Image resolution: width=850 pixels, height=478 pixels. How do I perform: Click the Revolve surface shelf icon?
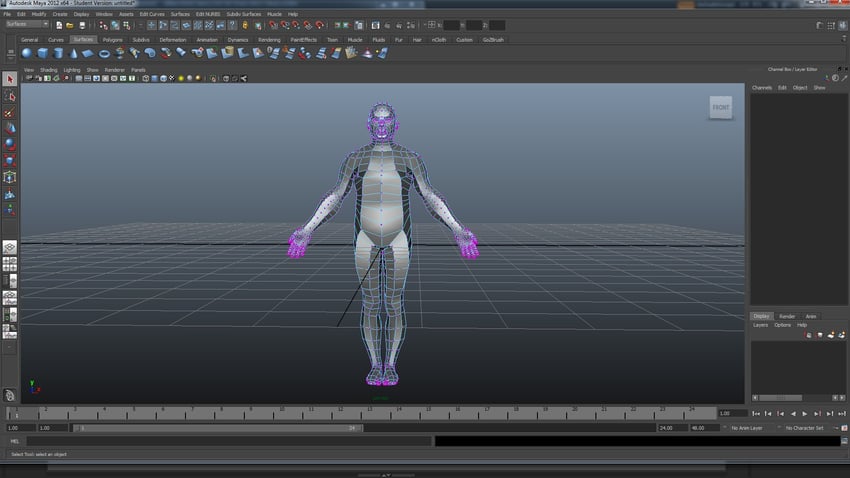click(x=120, y=53)
